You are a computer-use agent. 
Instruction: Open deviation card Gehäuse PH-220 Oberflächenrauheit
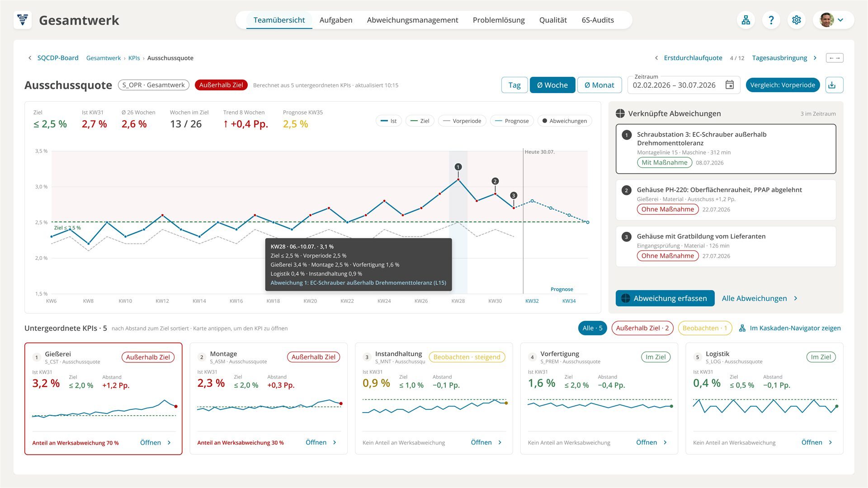click(726, 200)
